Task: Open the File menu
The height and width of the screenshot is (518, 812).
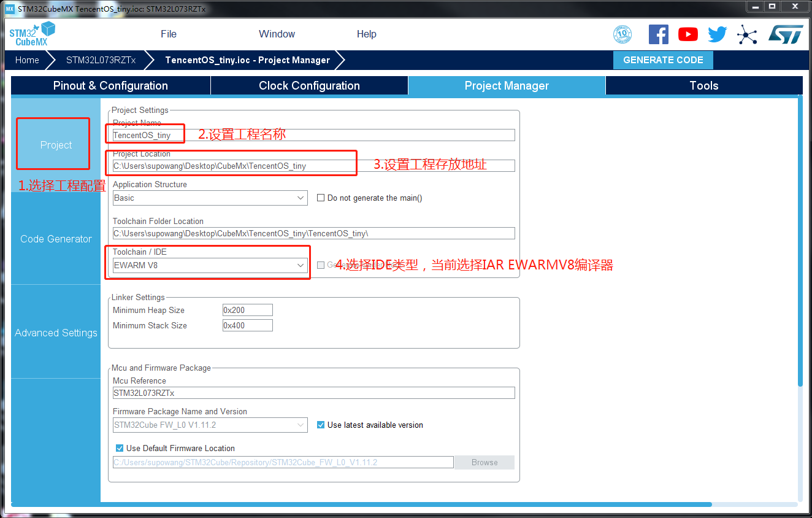Action: tap(169, 34)
